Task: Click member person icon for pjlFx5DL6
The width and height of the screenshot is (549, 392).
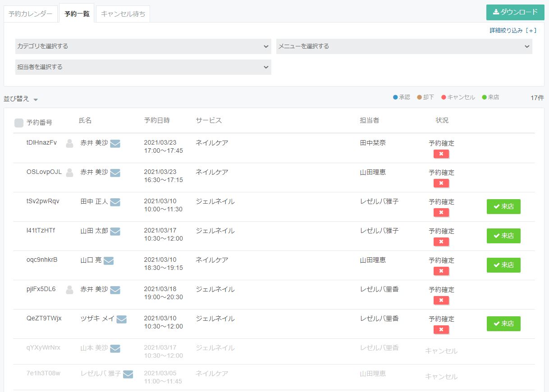Action: point(69,290)
